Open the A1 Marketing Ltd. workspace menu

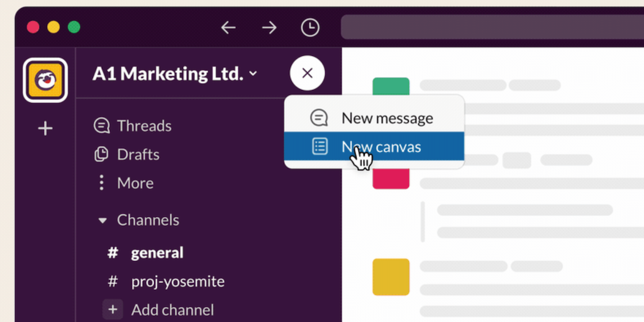175,74
